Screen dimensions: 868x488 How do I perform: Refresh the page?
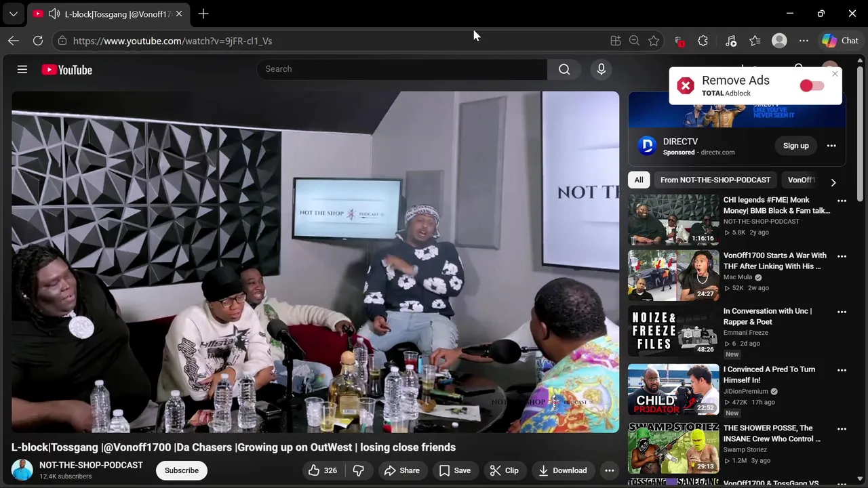(38, 41)
